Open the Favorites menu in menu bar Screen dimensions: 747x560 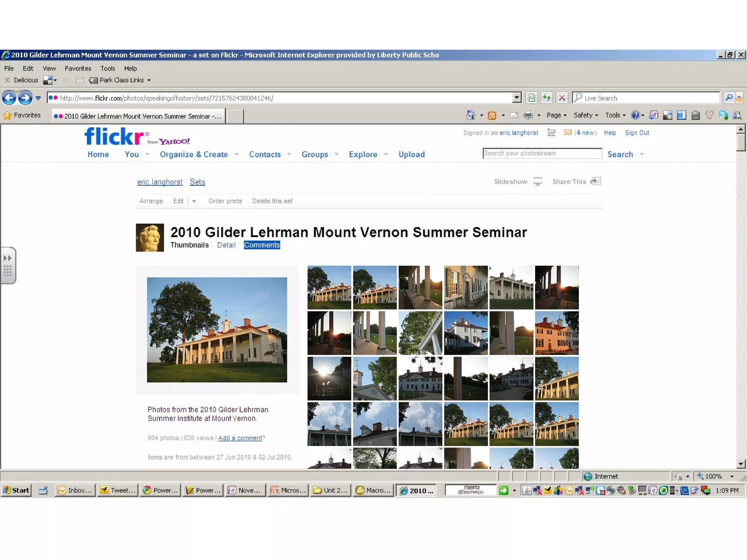pos(78,68)
